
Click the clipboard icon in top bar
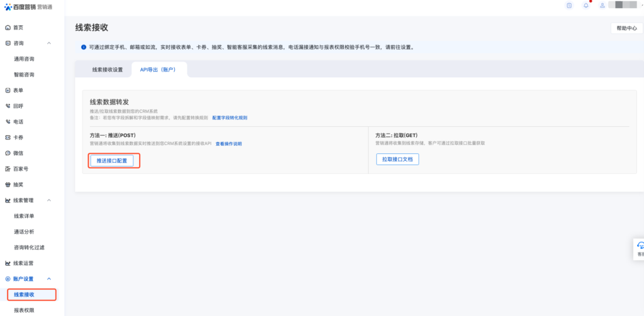point(569,6)
